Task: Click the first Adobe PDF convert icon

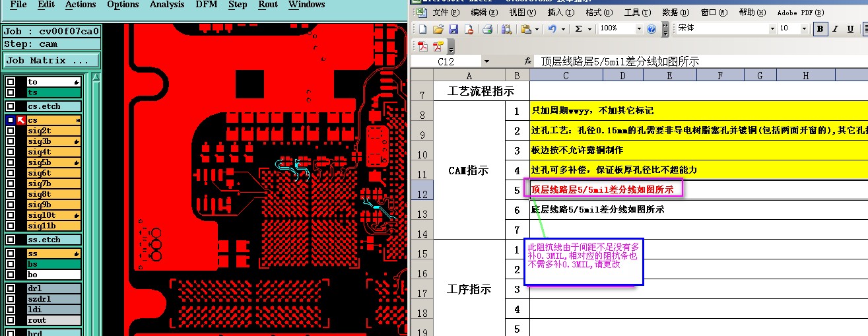Action: pyautogui.click(x=422, y=46)
